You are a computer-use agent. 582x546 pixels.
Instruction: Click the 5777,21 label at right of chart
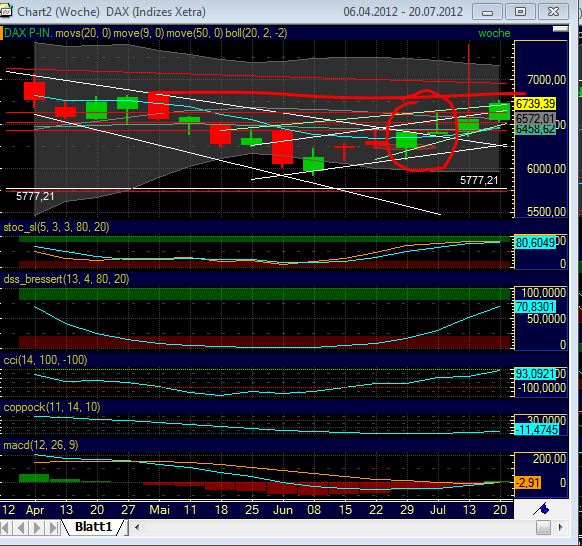pos(479,180)
